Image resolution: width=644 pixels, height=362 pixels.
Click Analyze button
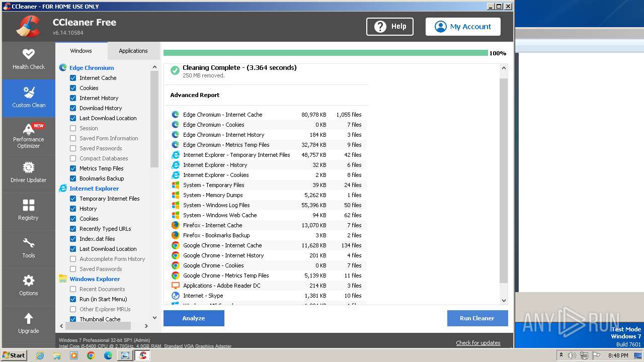[x=194, y=318]
